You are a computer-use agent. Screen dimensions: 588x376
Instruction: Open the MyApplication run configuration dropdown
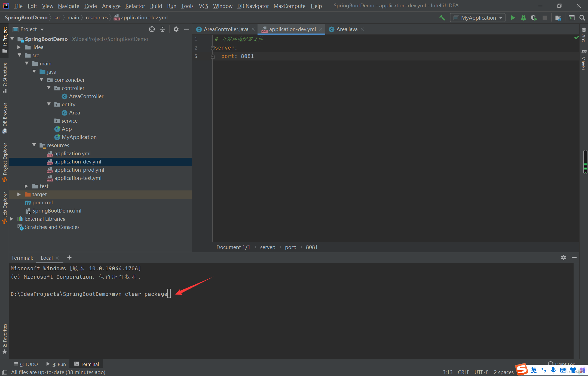(500, 17)
